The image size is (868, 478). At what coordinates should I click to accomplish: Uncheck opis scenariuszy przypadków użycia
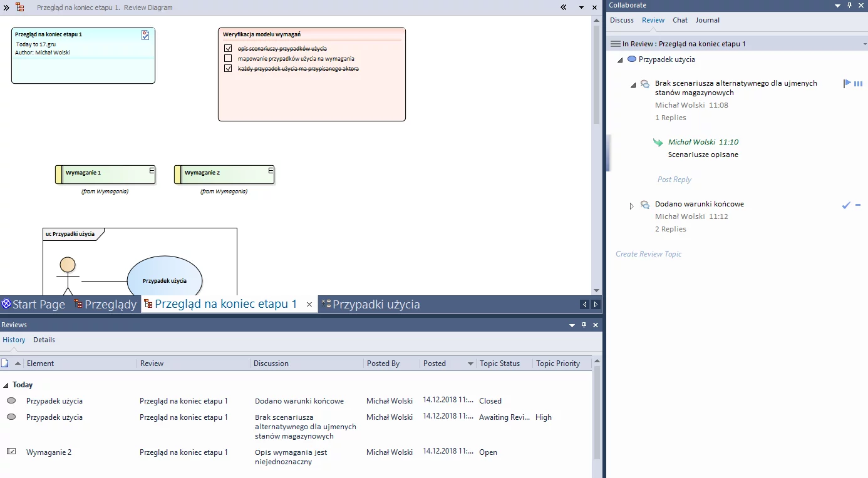coord(229,48)
